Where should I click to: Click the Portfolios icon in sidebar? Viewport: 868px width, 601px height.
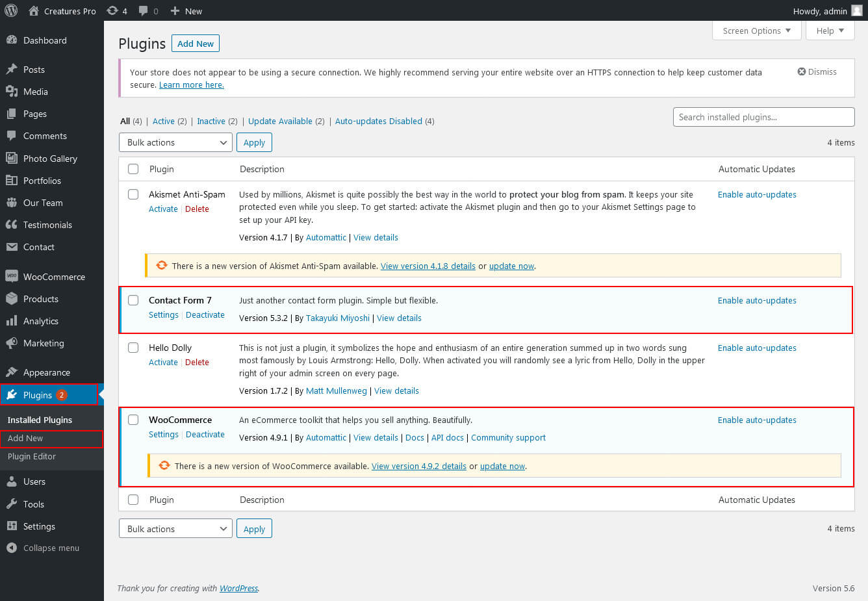coord(12,181)
